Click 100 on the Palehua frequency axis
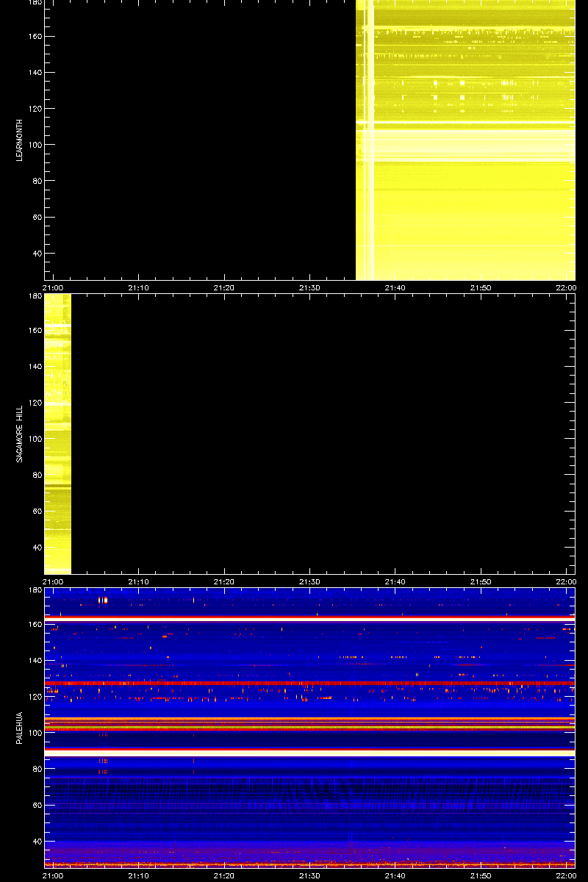Viewport: 588px width, 882px height. coord(35,731)
